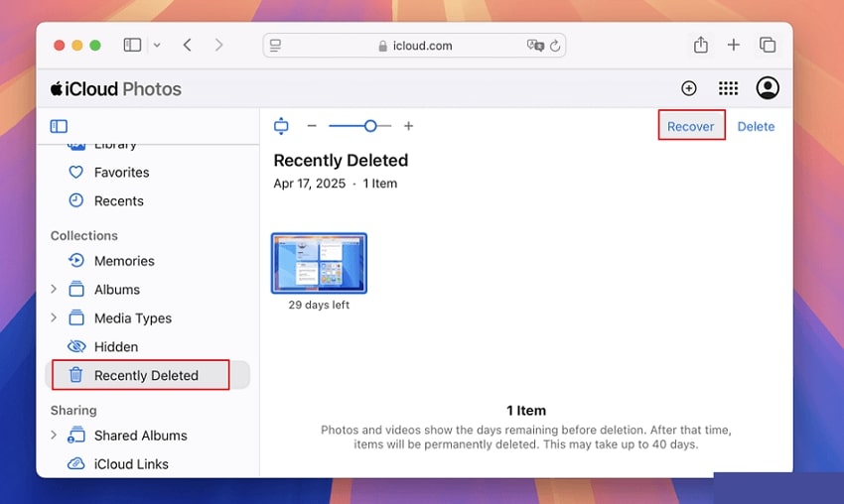This screenshot has height=504, width=844.
Task: Open a new tab with the plus icon
Action: click(733, 45)
